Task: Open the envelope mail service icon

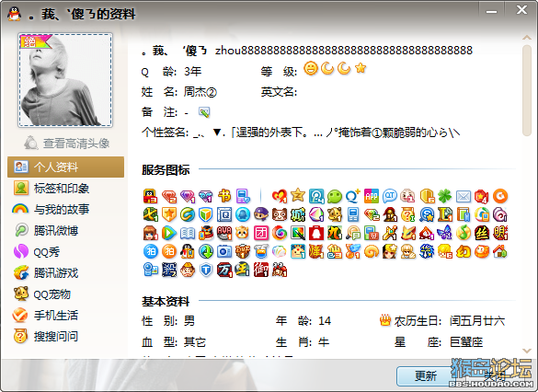Action: click(464, 196)
